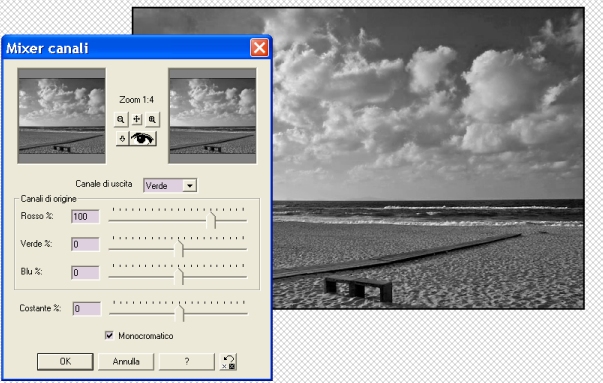Screen dimensions: 603x383
Task: Confirm with the OK button
Action: click(x=65, y=361)
